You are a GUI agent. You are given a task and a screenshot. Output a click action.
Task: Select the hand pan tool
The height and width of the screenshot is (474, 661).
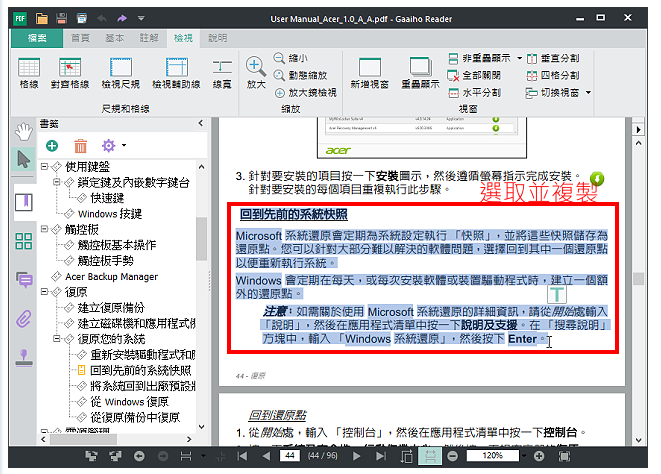(x=24, y=132)
